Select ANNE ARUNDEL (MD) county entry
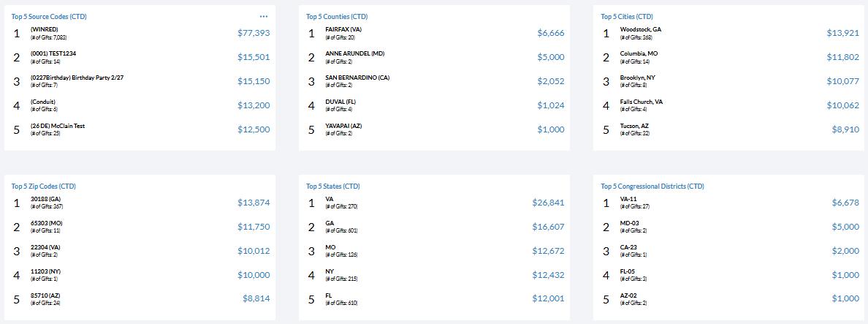Image resolution: width=868 pixels, height=324 pixels. pos(355,53)
